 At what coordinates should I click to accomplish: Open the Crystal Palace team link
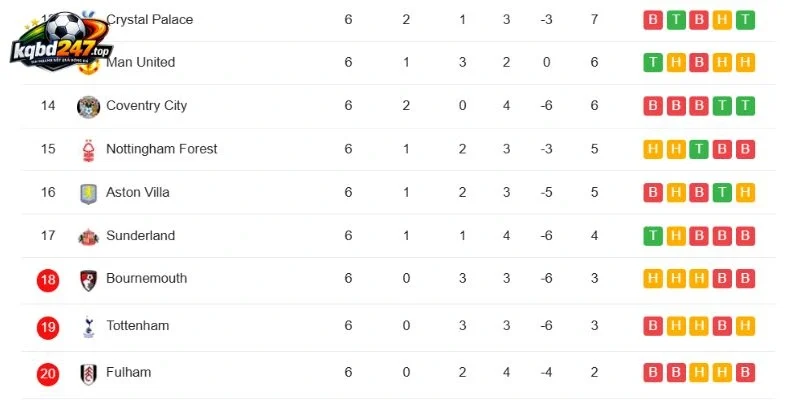pos(149,20)
